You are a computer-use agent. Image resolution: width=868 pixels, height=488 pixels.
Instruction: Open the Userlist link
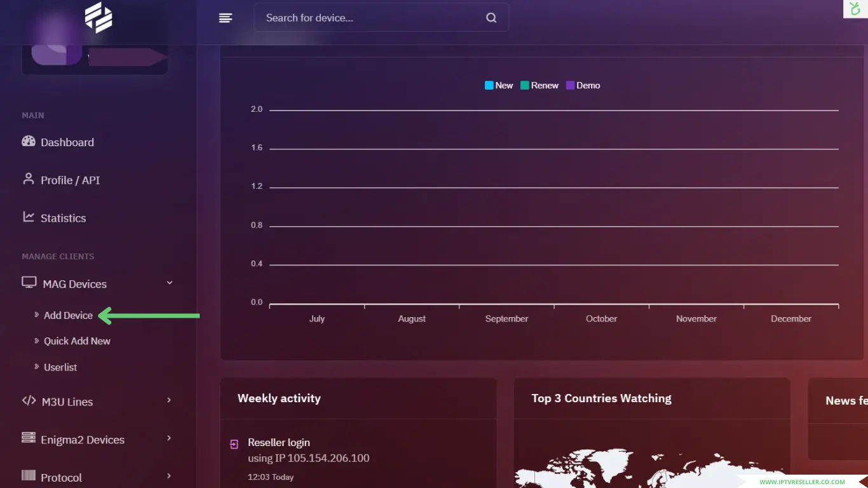coord(60,367)
